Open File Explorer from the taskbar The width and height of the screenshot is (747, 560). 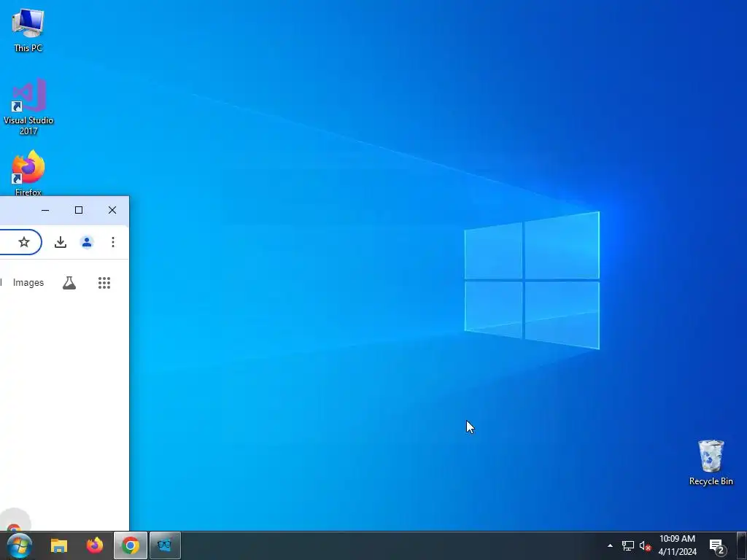(59, 545)
